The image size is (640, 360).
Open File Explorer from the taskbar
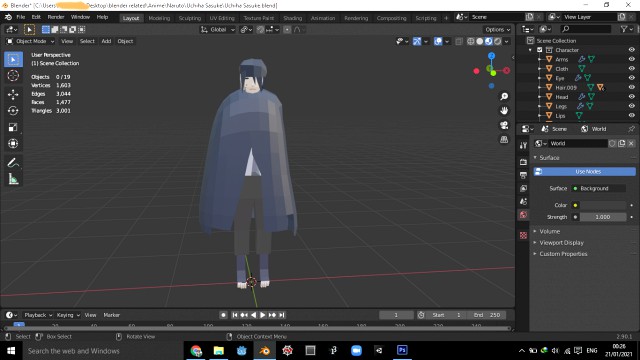[x=219, y=351]
